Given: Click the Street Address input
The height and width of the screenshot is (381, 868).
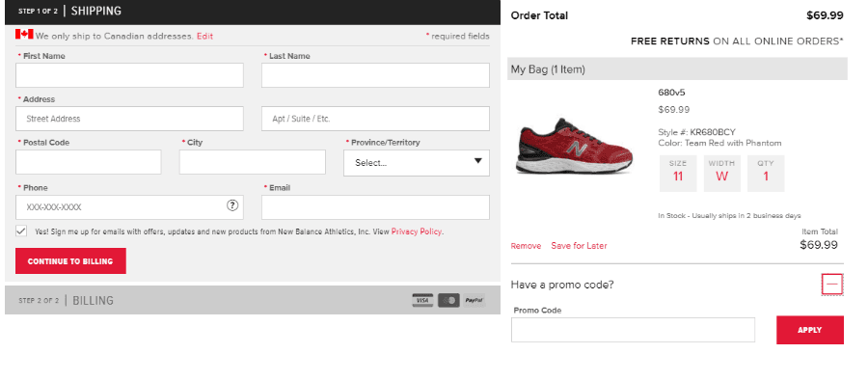Looking at the screenshot, I should 129,119.
